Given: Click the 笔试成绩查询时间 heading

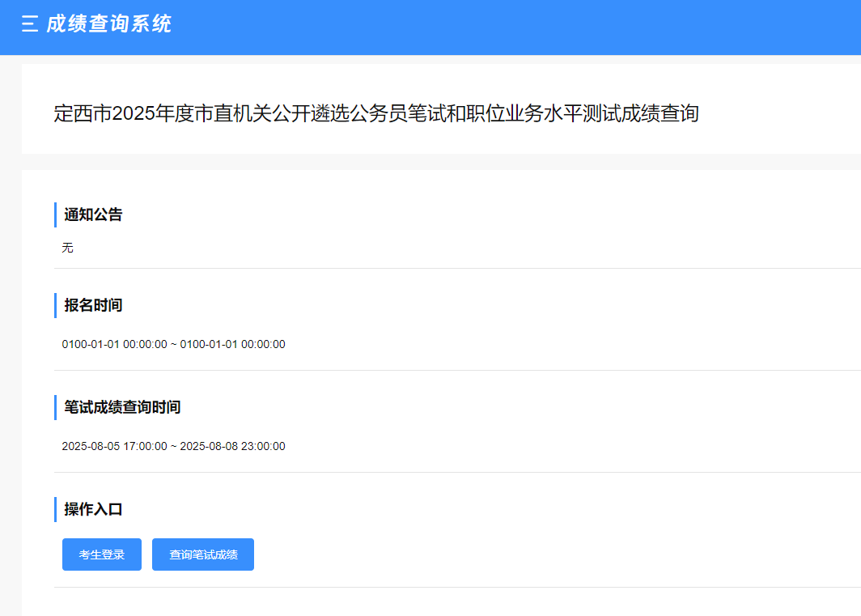Looking at the screenshot, I should [122, 407].
